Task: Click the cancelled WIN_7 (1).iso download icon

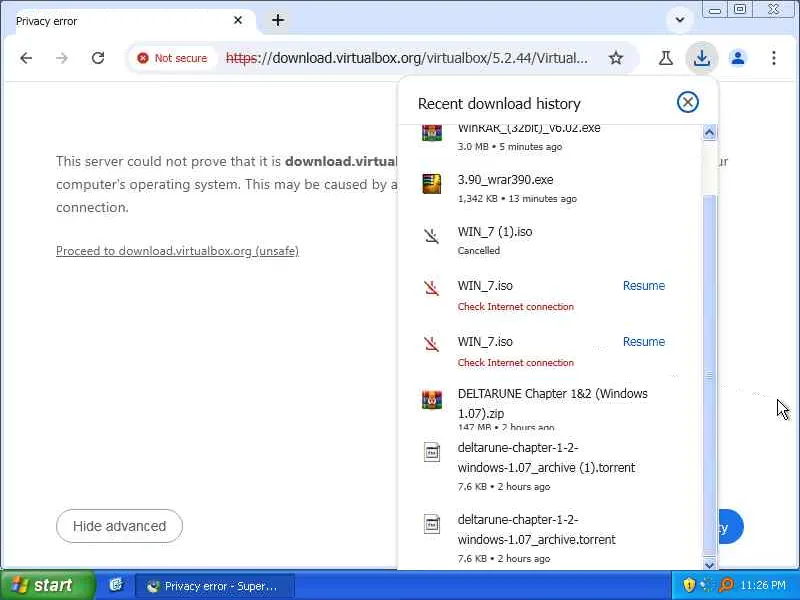Action: pos(432,236)
